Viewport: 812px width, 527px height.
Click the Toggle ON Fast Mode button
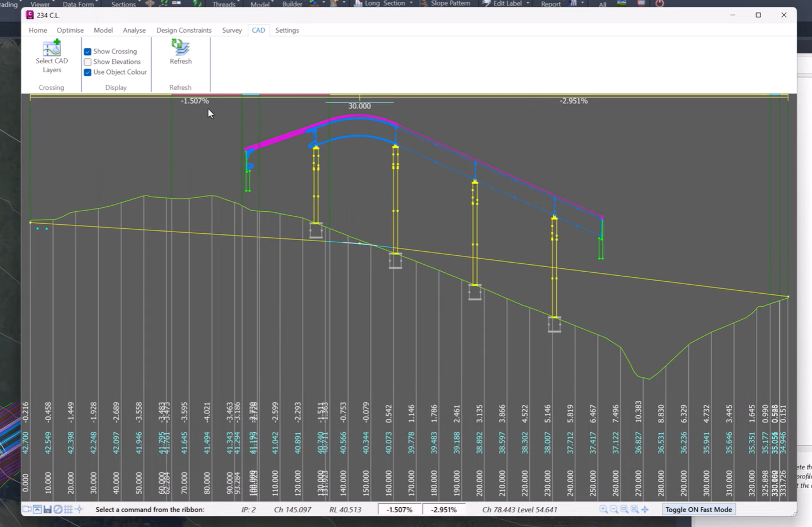click(x=699, y=509)
